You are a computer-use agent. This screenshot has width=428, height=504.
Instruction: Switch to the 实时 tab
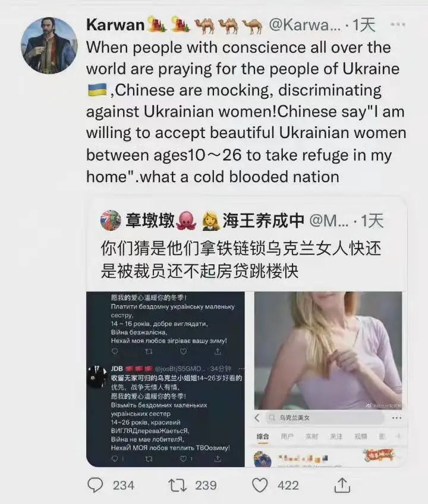click(x=311, y=437)
